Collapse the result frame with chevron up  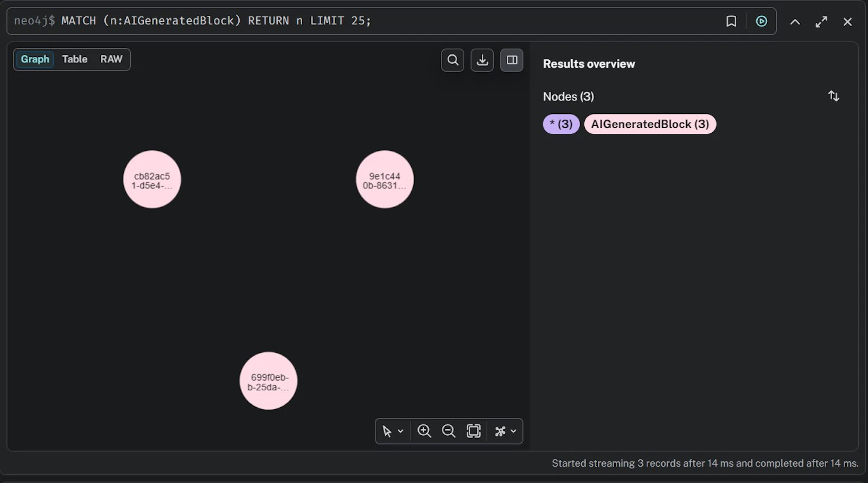coord(795,22)
